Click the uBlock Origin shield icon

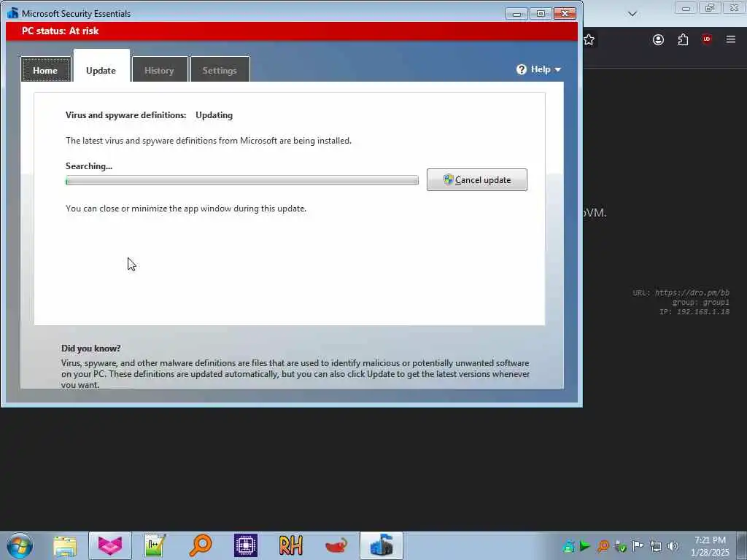point(707,39)
